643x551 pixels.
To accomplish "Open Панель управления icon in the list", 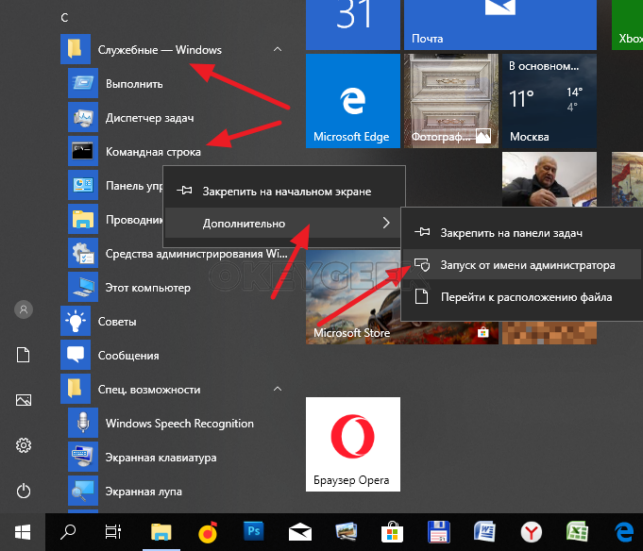I will tap(83, 185).
